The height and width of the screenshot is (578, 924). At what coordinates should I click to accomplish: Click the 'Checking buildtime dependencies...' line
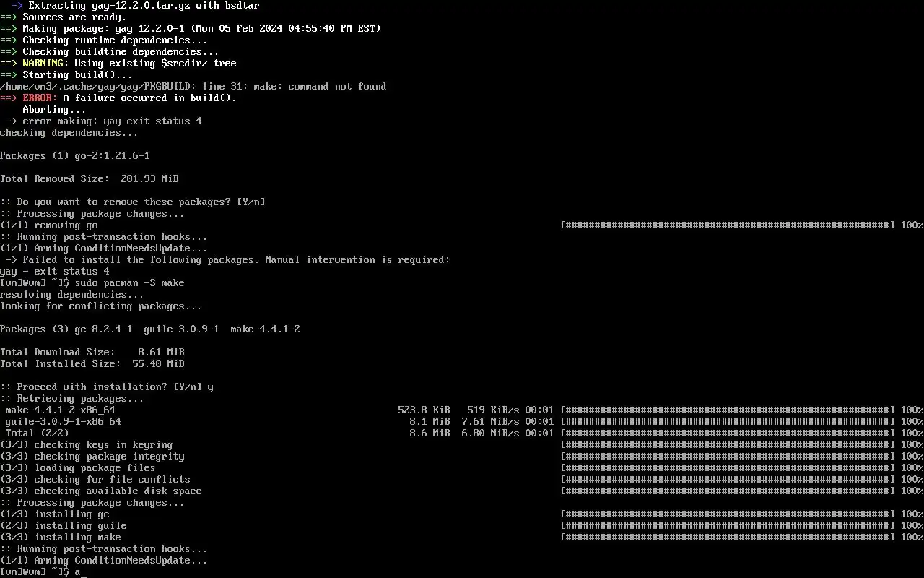click(x=109, y=51)
